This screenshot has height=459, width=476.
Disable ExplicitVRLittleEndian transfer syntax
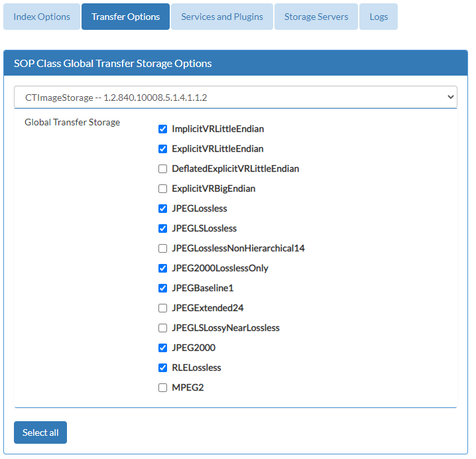(x=162, y=149)
